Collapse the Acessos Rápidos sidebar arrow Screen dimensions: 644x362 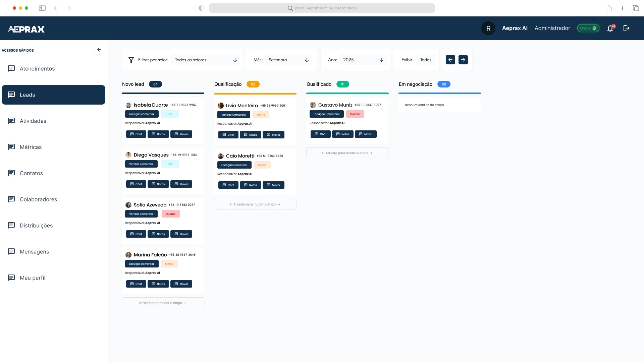tap(99, 50)
